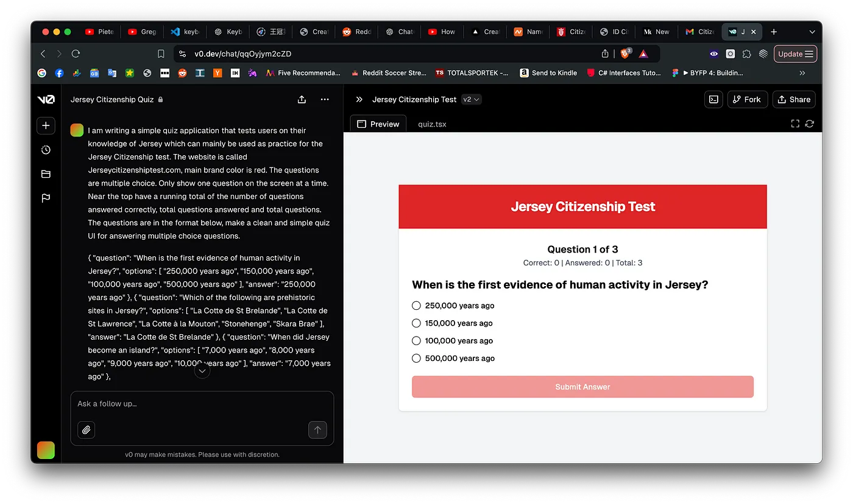Open the three-dot chat options menu
The image size is (853, 504).
coord(325,99)
